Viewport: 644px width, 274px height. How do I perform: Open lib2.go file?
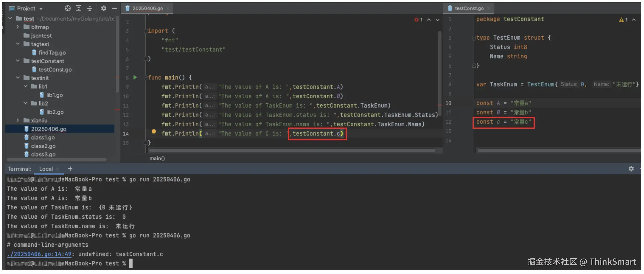click(55, 112)
